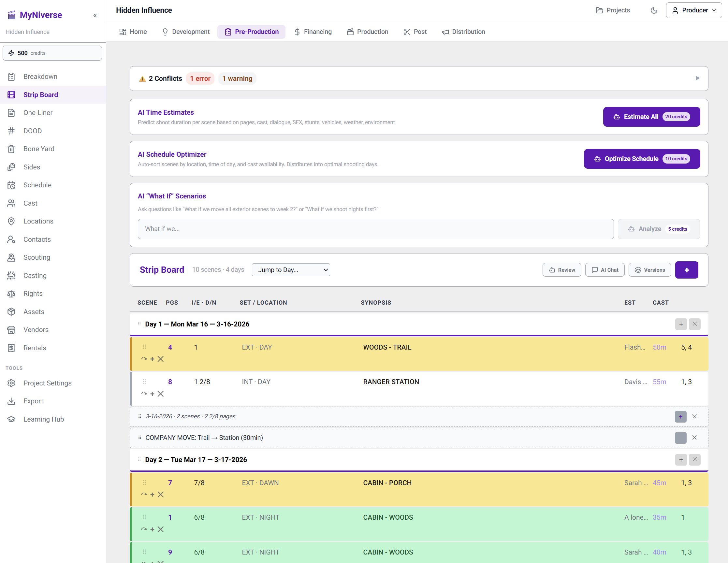Open the Producer account dropdown

point(694,10)
